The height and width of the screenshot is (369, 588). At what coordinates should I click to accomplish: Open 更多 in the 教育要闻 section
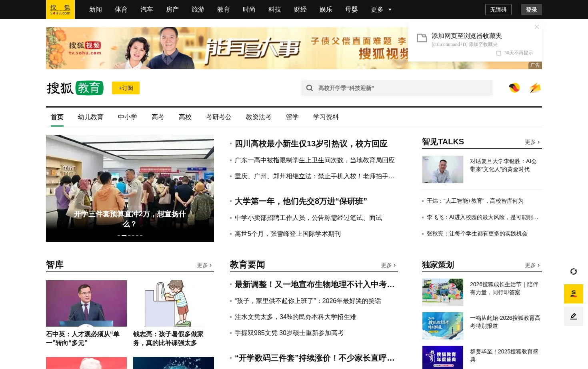(388, 265)
